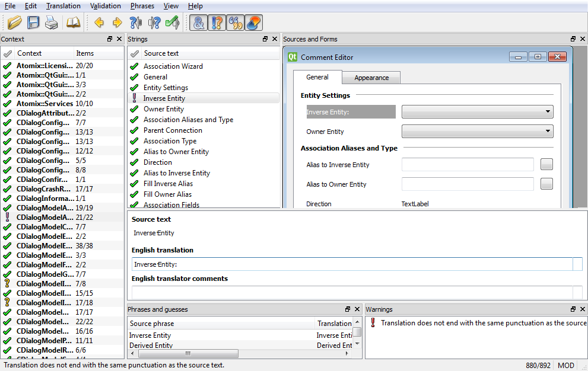The width and height of the screenshot is (588, 371).
Task: Jump to the next unfinished item
Action: tap(154, 23)
